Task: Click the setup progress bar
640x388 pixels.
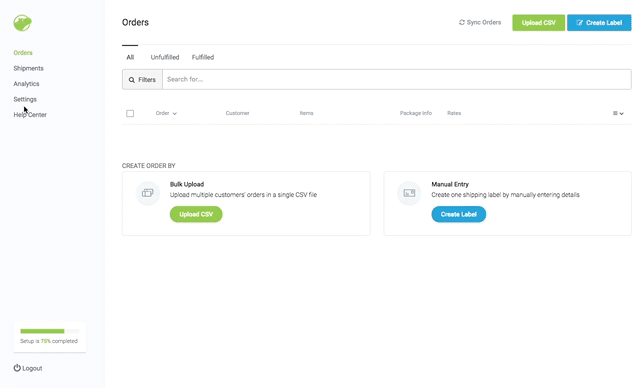Action: pyautogui.click(x=49, y=331)
